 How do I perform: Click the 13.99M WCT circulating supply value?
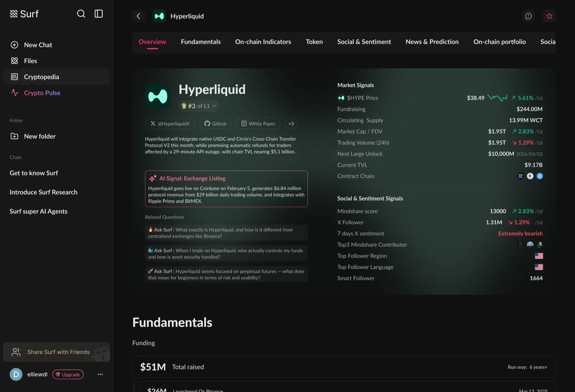tap(526, 120)
